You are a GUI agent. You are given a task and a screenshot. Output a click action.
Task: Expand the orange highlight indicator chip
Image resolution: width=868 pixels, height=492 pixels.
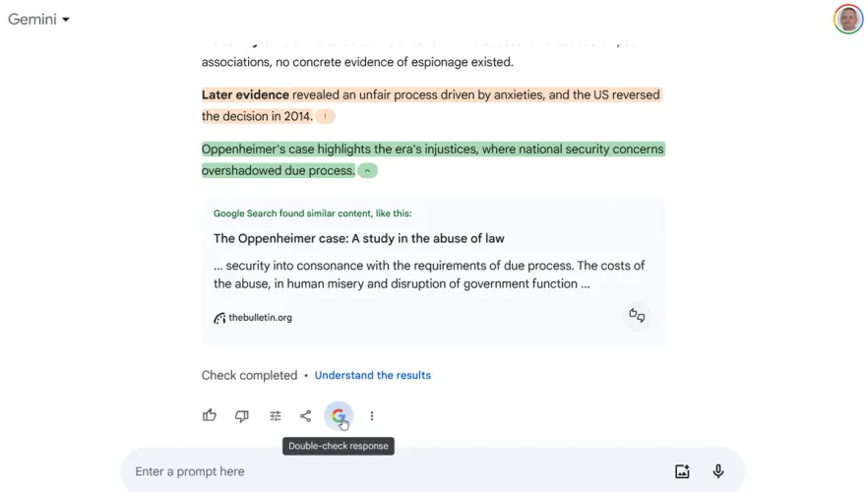[x=325, y=117]
